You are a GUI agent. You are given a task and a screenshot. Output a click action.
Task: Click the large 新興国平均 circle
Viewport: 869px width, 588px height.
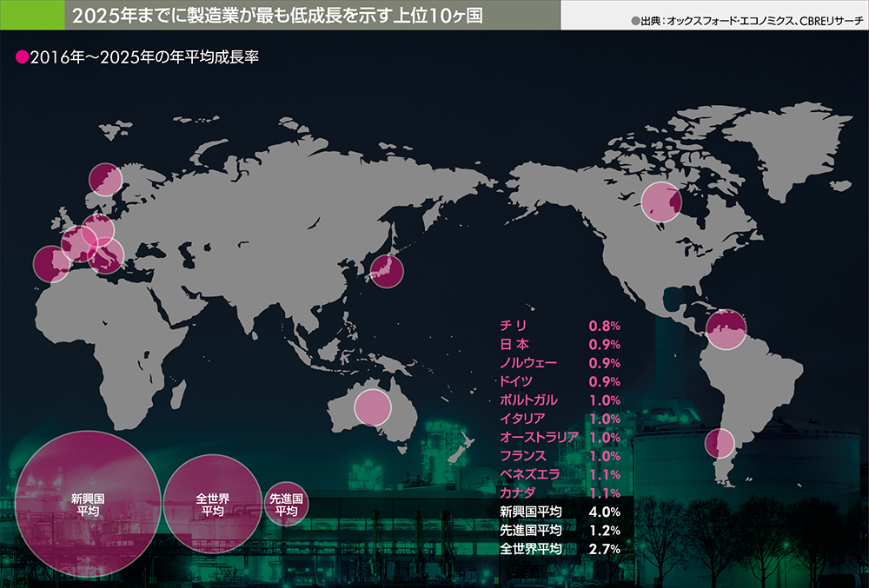88,504
